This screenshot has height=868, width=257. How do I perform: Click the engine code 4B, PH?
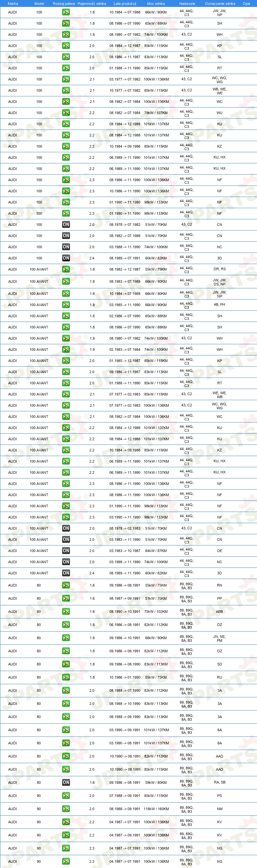pyautogui.click(x=220, y=304)
